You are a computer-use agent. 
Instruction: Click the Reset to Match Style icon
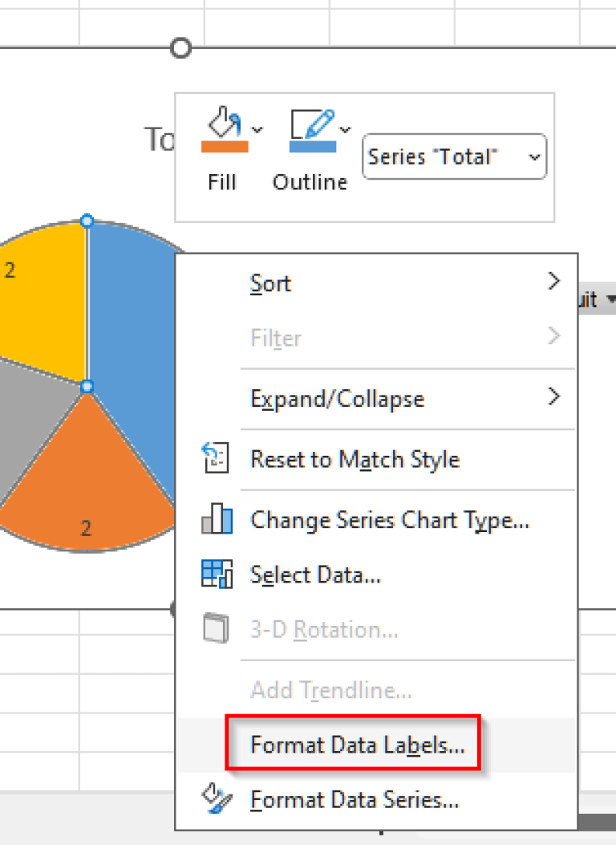point(216,457)
